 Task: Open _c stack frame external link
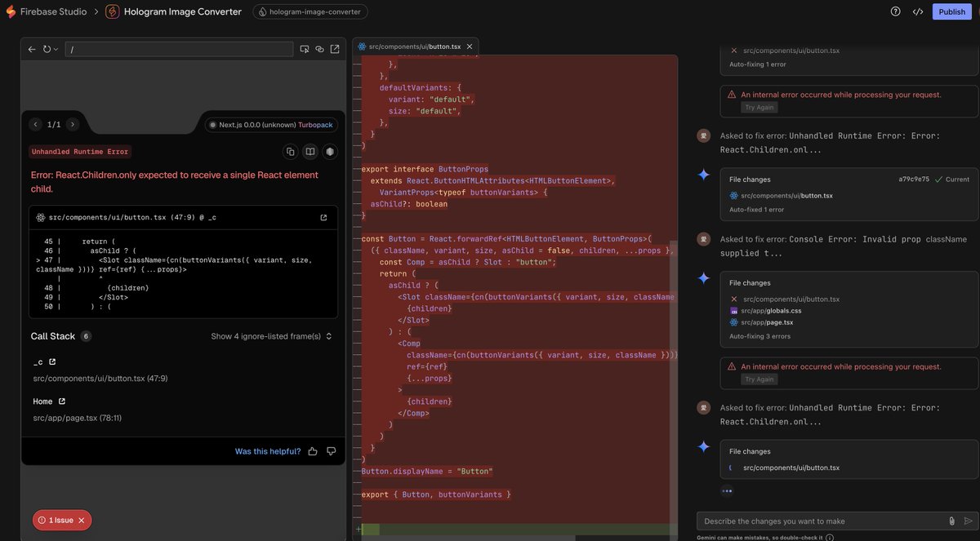click(x=52, y=361)
